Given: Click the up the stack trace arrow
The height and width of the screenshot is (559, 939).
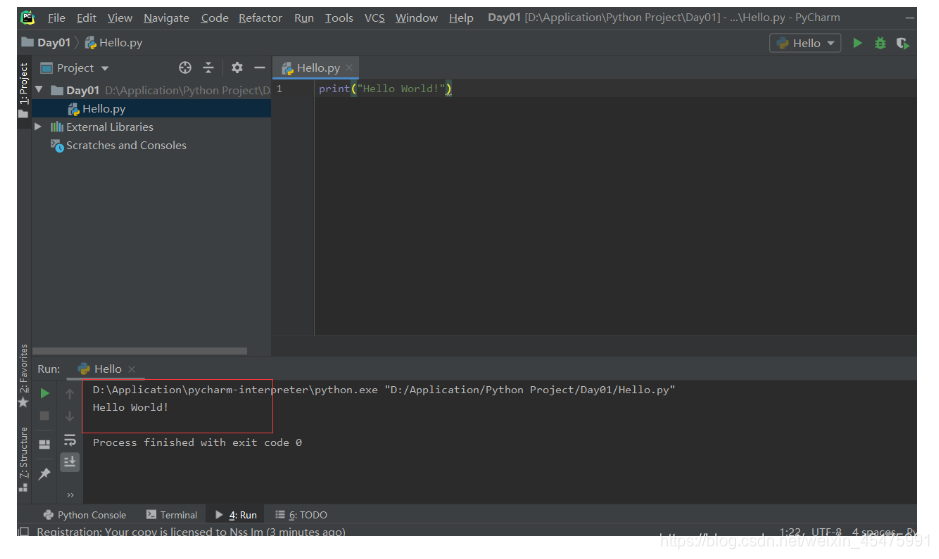Looking at the screenshot, I should 69,394.
